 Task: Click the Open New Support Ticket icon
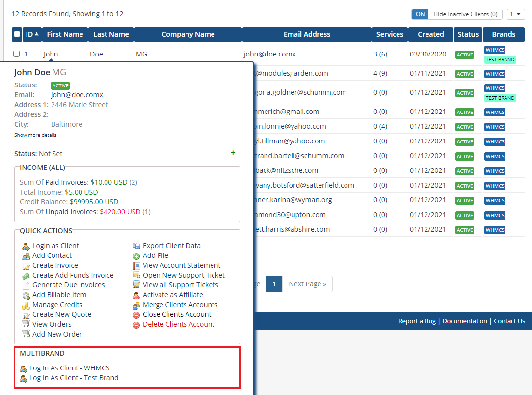136,275
